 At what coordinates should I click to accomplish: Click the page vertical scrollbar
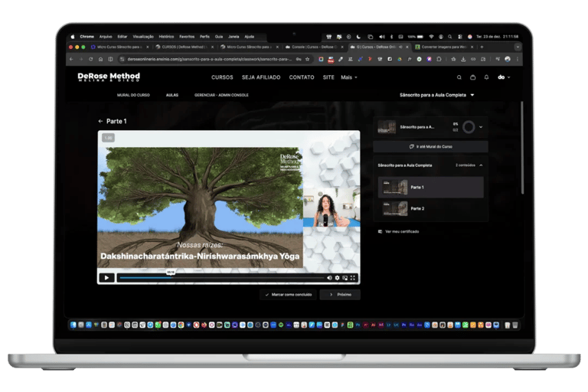[522, 148]
